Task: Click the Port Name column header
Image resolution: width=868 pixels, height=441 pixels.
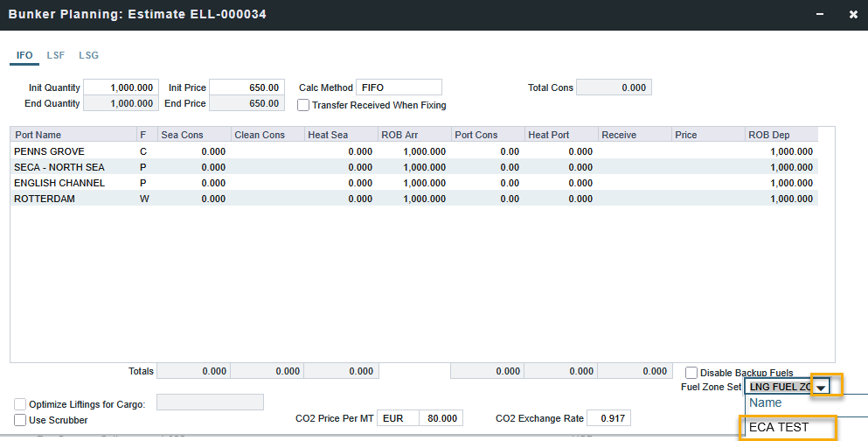Action: point(38,135)
